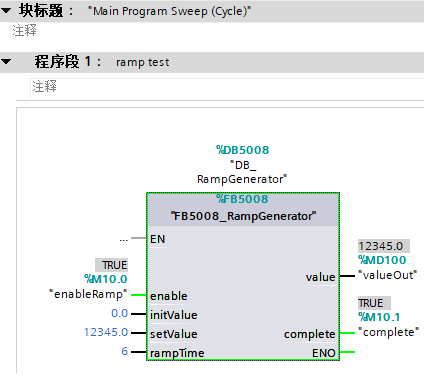Select the network title "ramp test"
Viewport: 424px width, 385px height.
tap(143, 62)
